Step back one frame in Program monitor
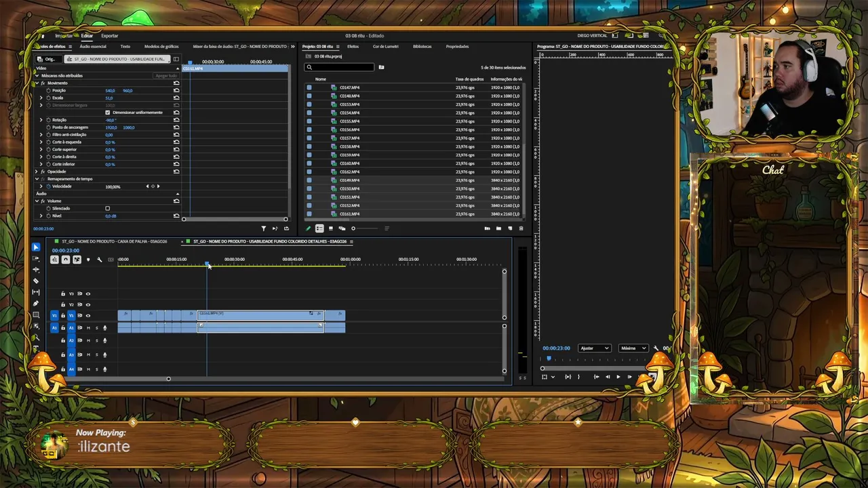Screen dimensions: 868x488 click(607, 377)
